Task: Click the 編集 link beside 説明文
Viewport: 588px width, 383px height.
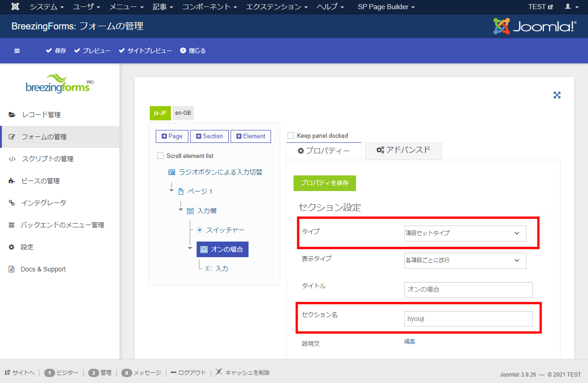Action: click(409, 341)
